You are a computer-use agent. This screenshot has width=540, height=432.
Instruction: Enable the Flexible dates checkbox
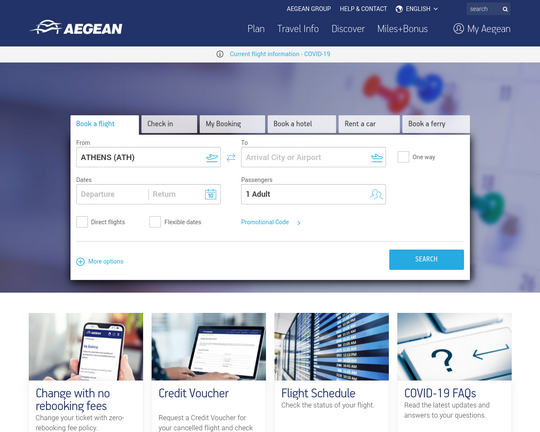155,222
